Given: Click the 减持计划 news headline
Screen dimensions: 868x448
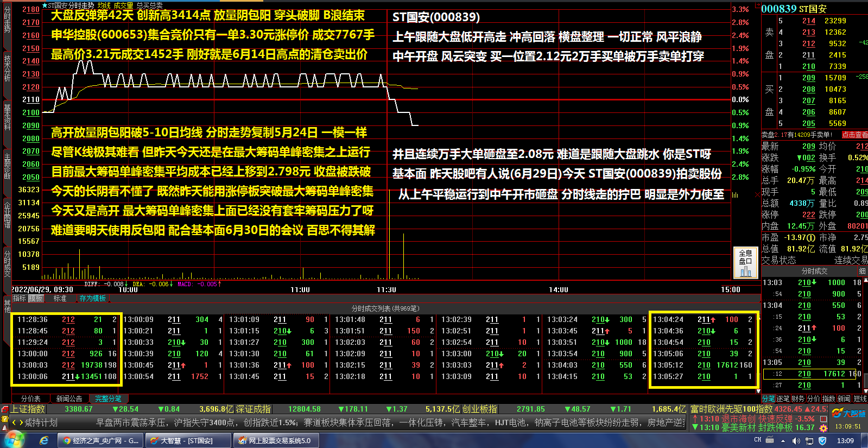Looking at the screenshot, I should point(41,422).
